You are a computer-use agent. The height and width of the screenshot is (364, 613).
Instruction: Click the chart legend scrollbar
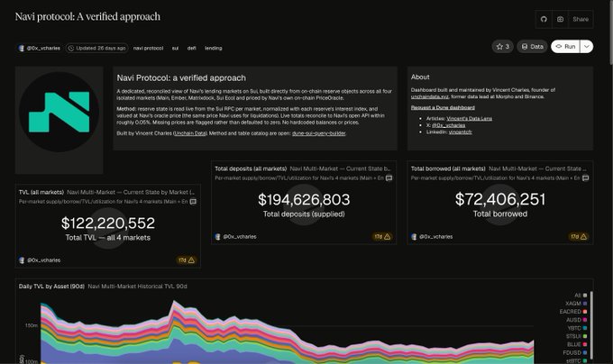pyautogui.click(x=591, y=325)
